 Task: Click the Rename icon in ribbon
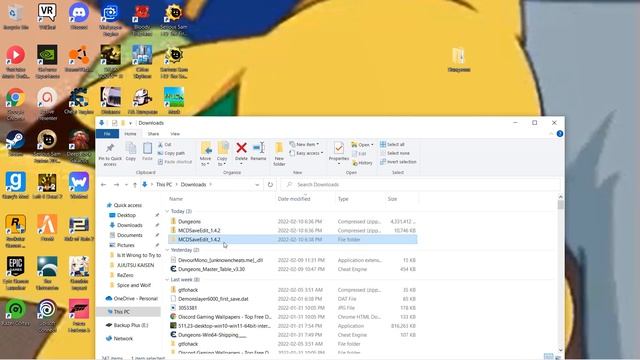tap(258, 151)
